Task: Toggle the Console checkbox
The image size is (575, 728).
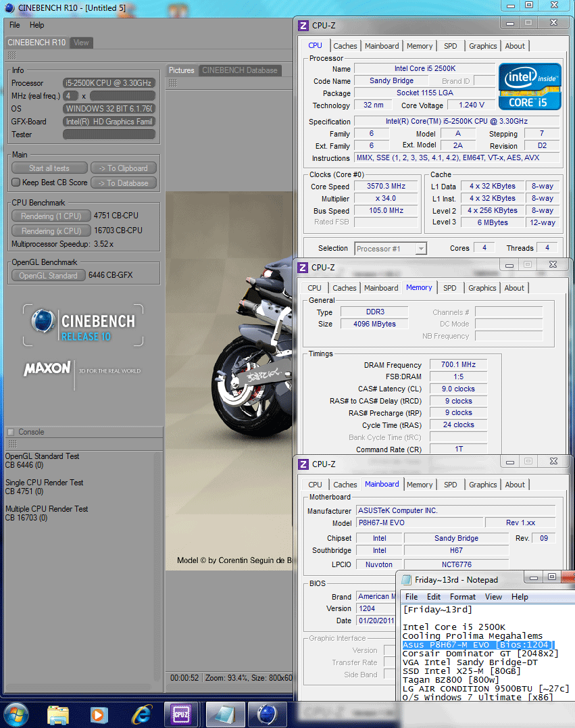Action: pos(11,432)
